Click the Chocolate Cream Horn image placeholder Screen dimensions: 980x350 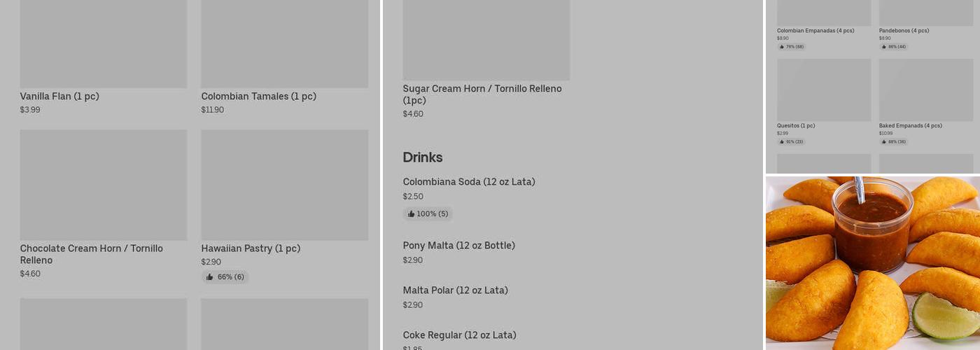(x=104, y=185)
